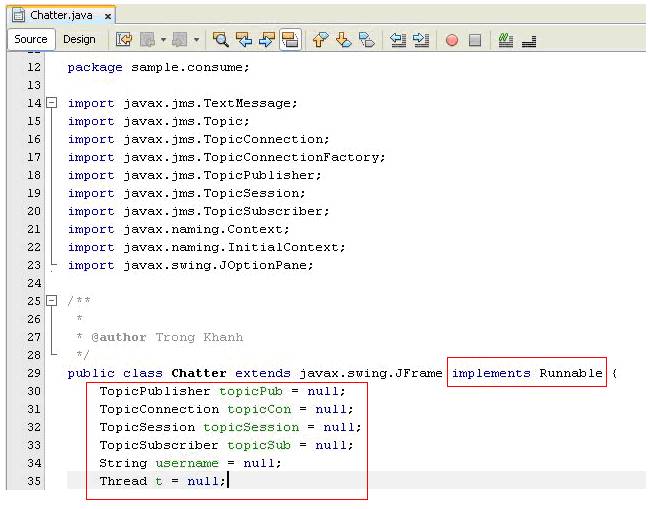The width and height of the screenshot is (651, 509).
Task: Click the class name Chatter in the declaration
Action: (199, 373)
